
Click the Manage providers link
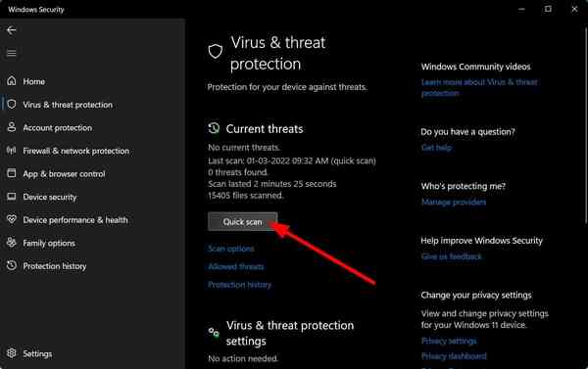tap(454, 203)
